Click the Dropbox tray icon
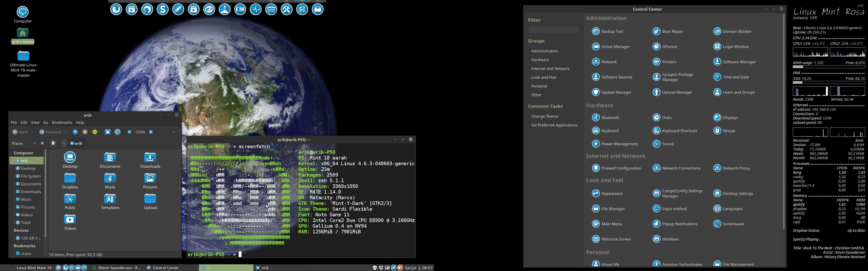 point(381,268)
